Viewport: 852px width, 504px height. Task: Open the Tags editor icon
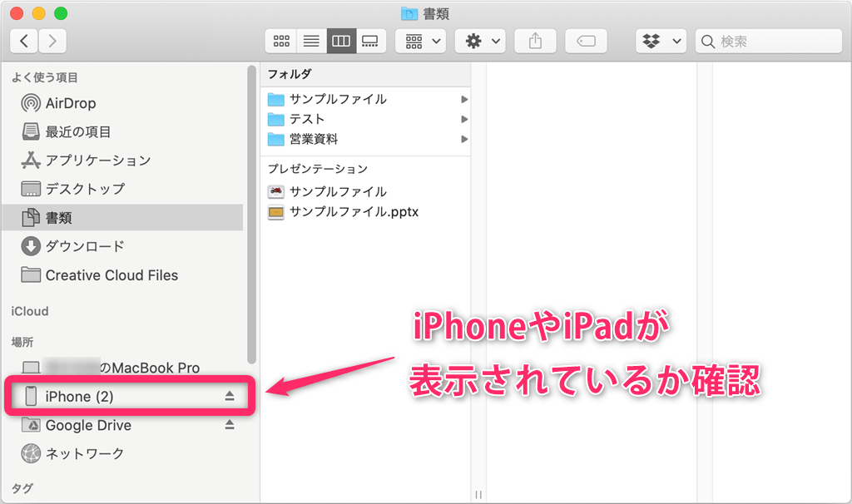point(586,40)
